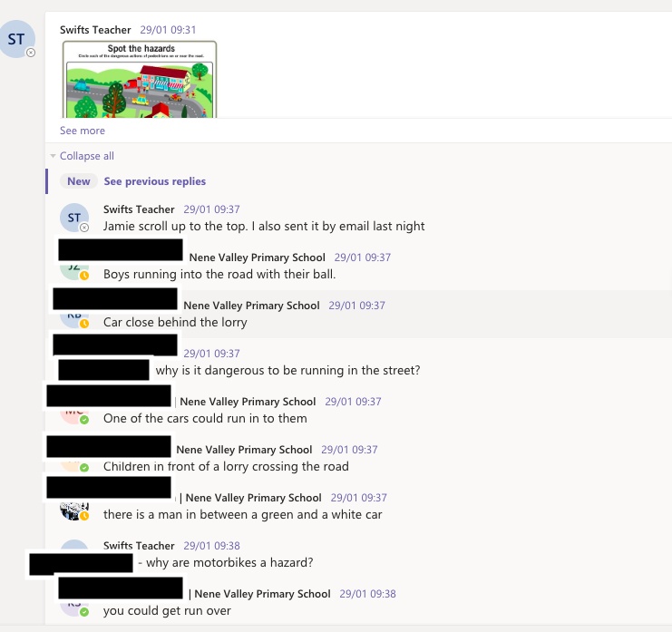Click Swifts Teacher name on the 09:38 reply
672x632 pixels.
point(139,546)
